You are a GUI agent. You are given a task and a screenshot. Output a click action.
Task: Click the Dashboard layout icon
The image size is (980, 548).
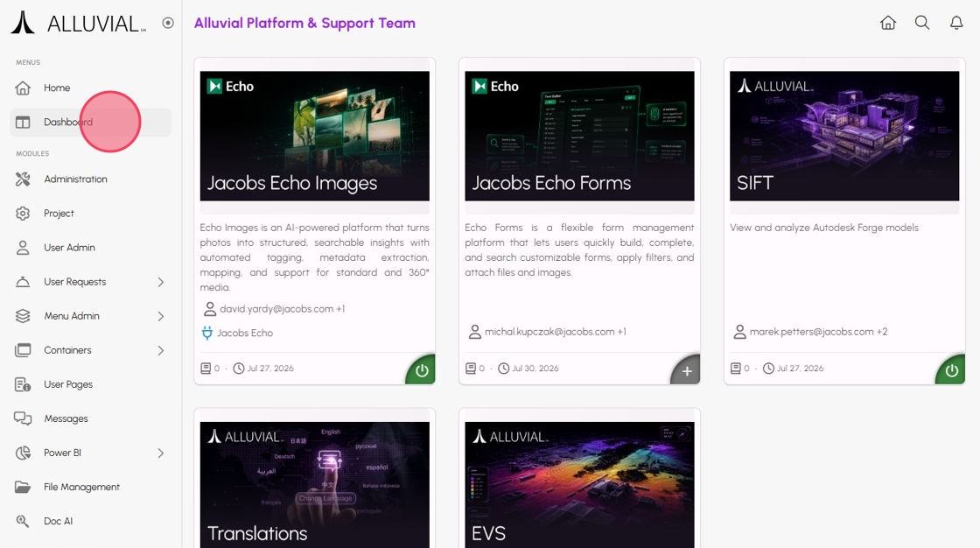[23, 123]
